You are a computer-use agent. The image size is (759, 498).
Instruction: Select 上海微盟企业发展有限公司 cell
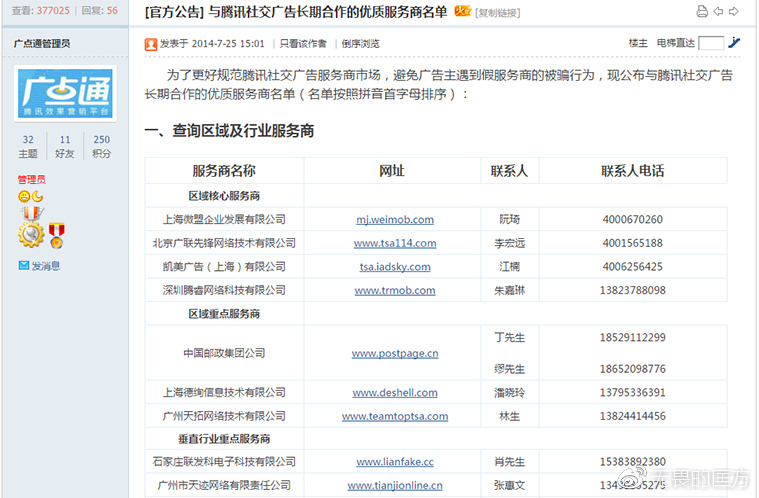coord(224,219)
